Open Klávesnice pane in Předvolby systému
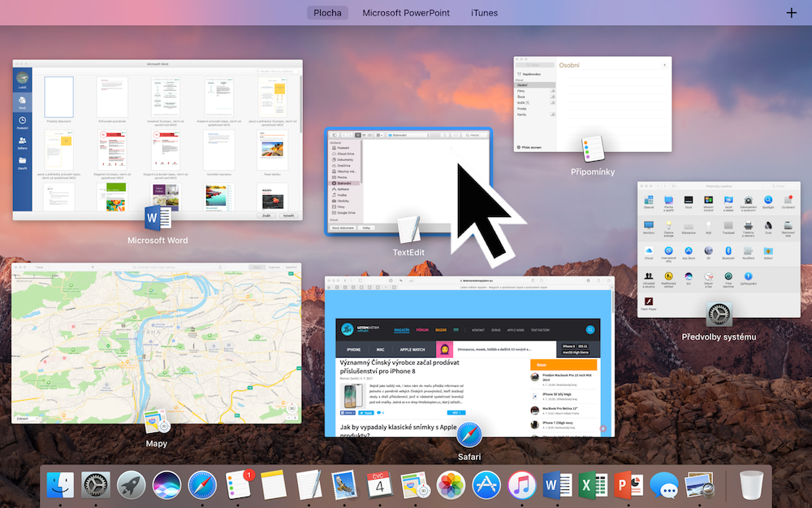The height and width of the screenshot is (508, 812). pyautogui.click(x=689, y=228)
